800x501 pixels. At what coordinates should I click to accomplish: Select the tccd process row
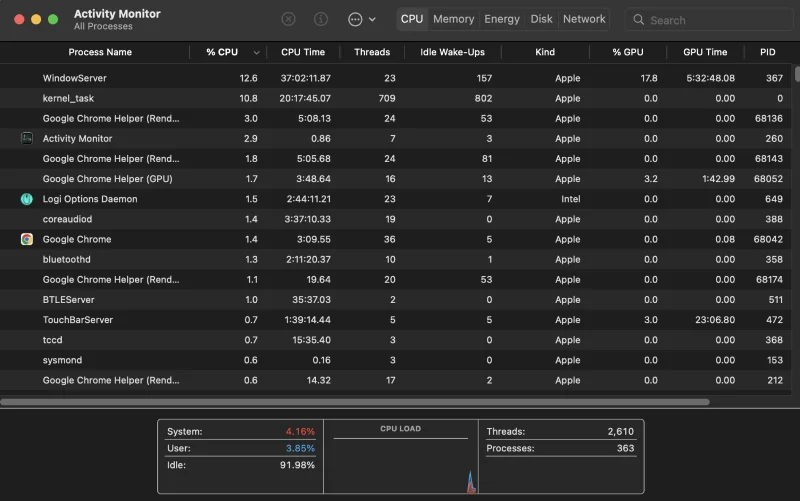(396, 340)
